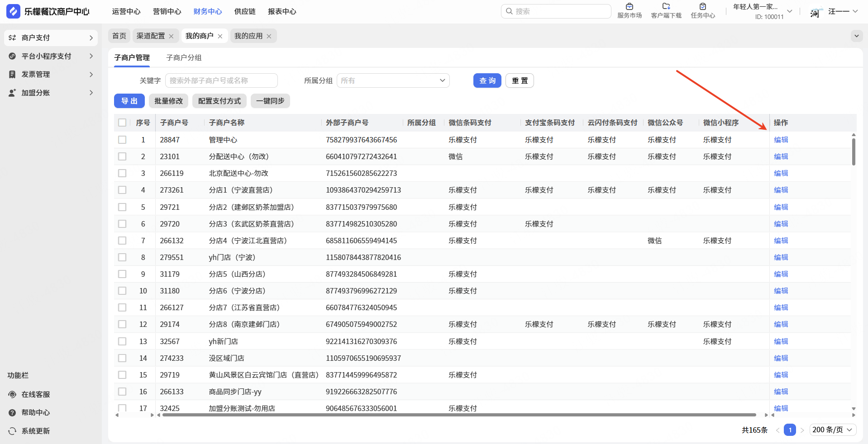Open the 任务中心 task center icon
The image size is (868, 444).
[702, 7]
